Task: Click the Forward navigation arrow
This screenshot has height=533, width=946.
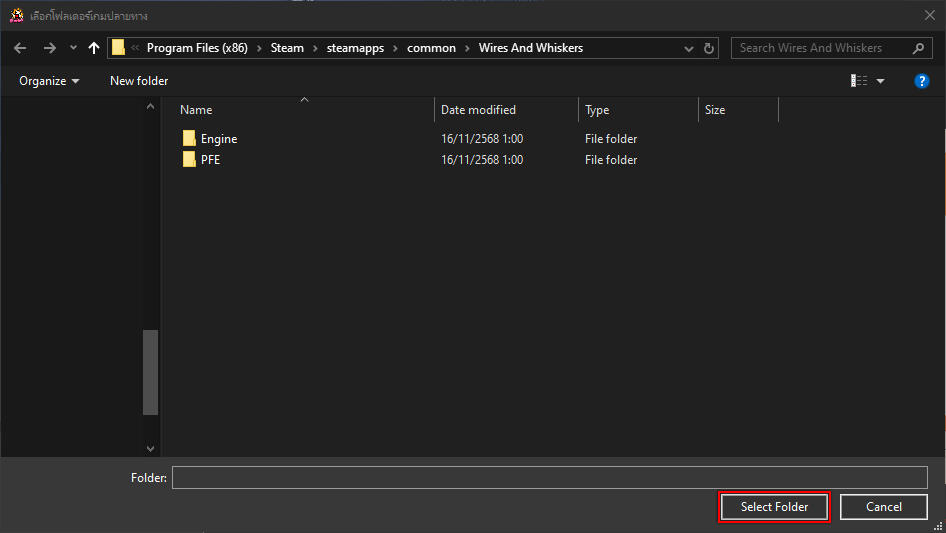Action: click(49, 48)
